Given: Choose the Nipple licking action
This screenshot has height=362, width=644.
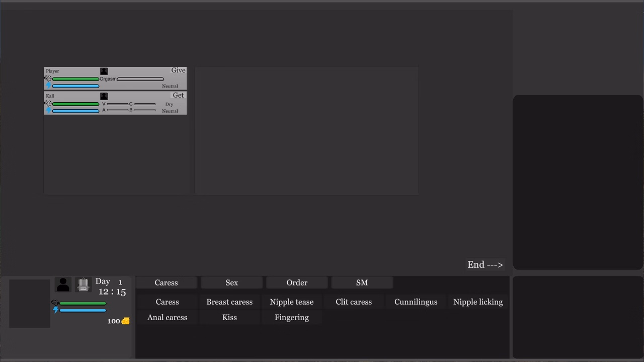Looking at the screenshot, I should (478, 302).
